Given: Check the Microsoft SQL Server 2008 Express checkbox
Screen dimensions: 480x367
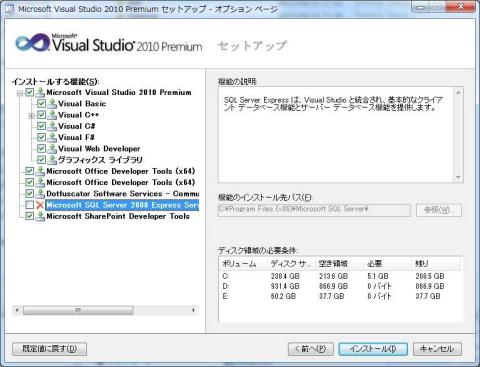Looking at the screenshot, I should click(30, 205).
